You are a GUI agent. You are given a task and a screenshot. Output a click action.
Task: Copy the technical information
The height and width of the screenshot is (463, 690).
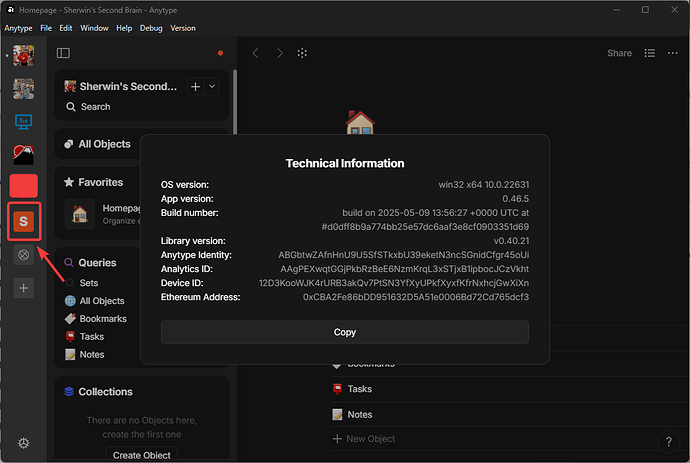pos(345,332)
